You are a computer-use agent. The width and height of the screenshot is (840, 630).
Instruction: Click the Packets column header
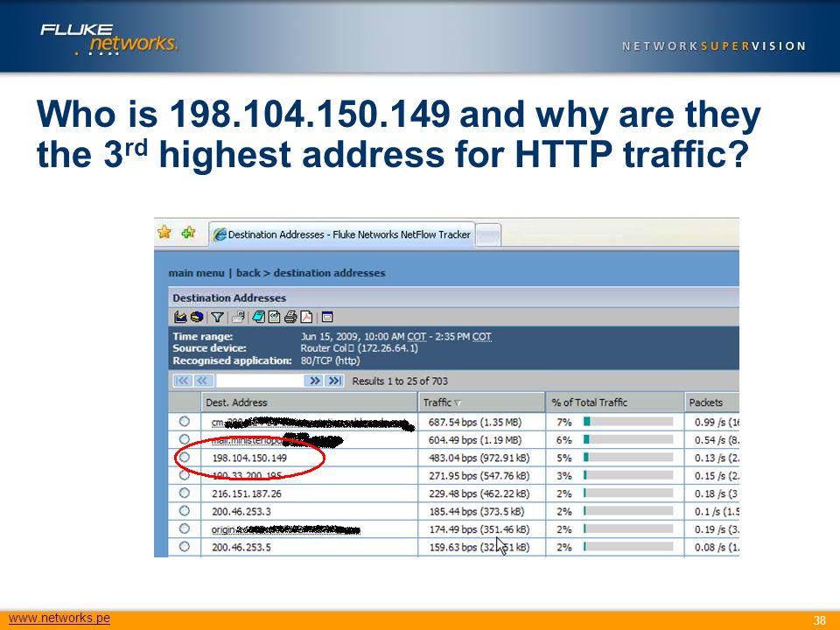[712, 402]
